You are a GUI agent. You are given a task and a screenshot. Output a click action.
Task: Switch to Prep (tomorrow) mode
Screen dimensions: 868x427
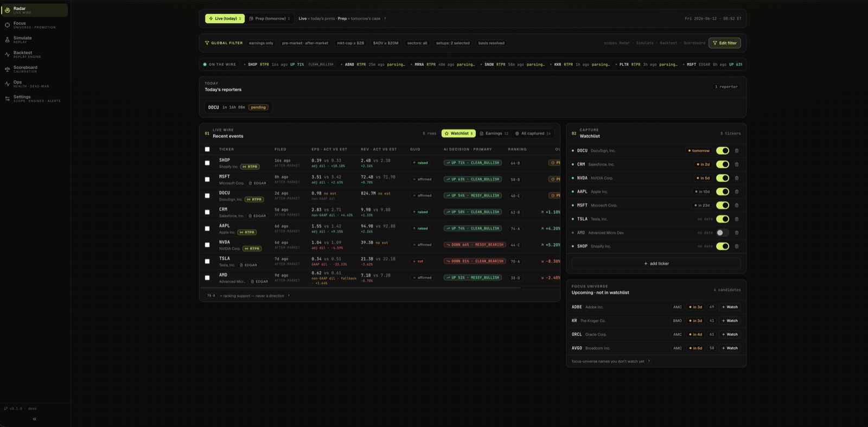pyautogui.click(x=270, y=18)
